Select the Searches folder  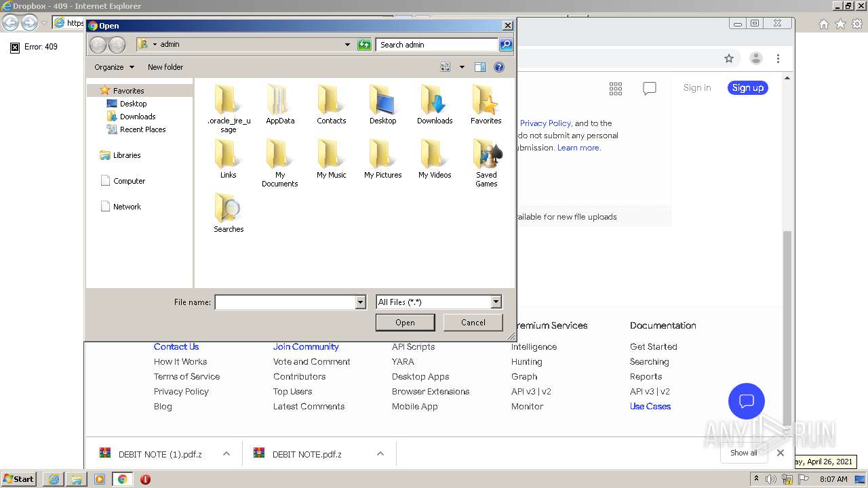pyautogui.click(x=229, y=213)
